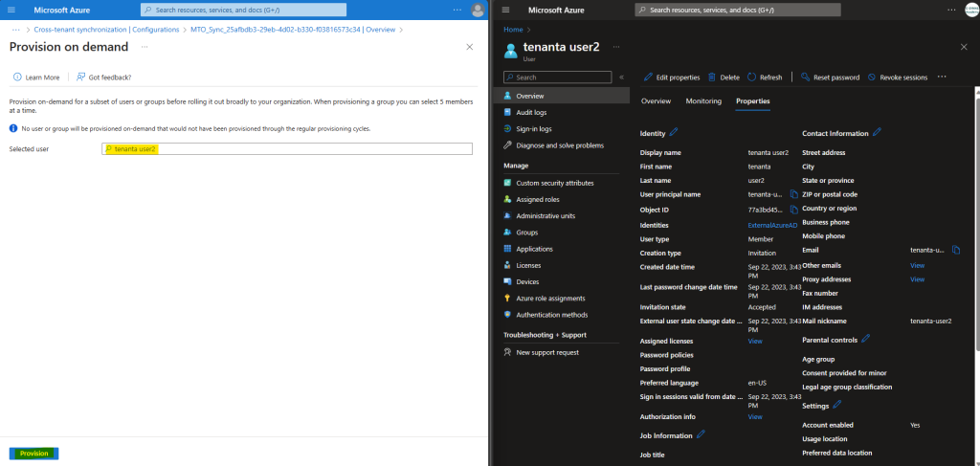Click Reset password in toolbar

click(x=830, y=78)
